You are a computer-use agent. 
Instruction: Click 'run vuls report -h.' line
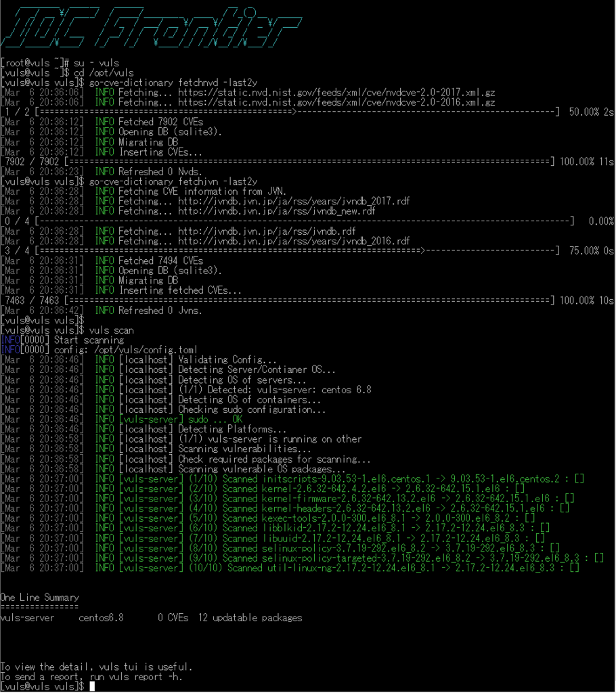click(136, 677)
